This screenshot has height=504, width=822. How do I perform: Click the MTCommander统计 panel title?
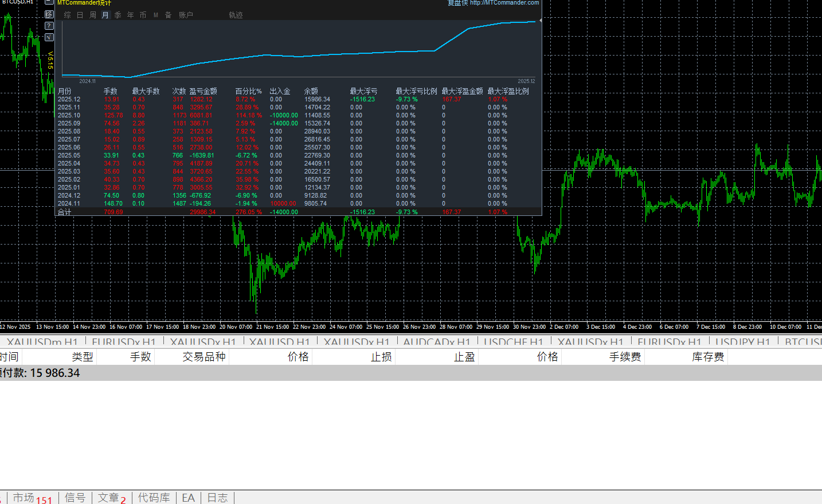[x=84, y=3]
